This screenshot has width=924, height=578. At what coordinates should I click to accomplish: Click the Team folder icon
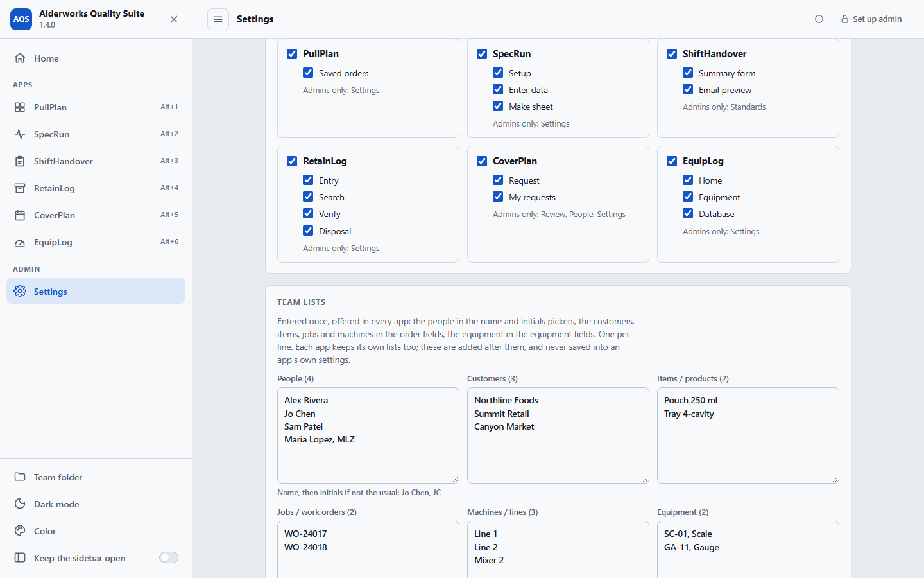pyautogui.click(x=20, y=477)
